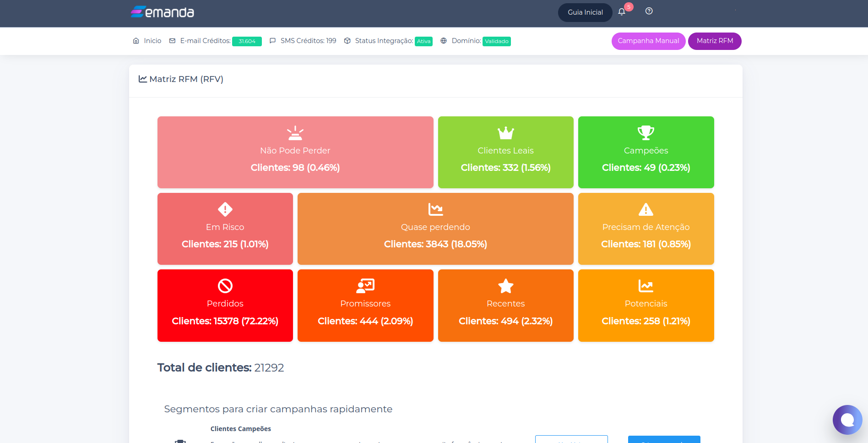Select the Potenciais segment name
Image resolution: width=868 pixels, height=443 pixels.
tap(646, 304)
